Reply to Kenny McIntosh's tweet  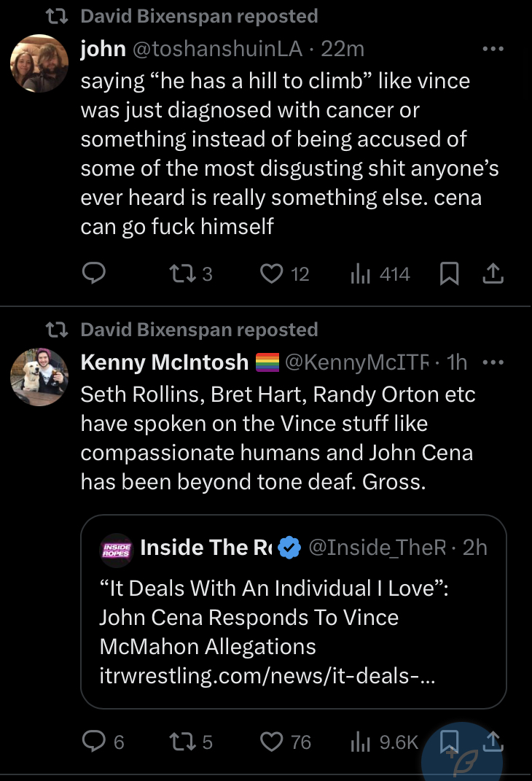93,742
